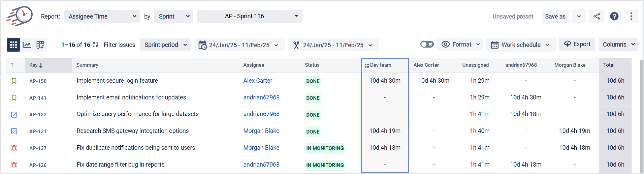
Task: Expand the AP - Sprint 116 selector
Action: [x=249, y=16]
